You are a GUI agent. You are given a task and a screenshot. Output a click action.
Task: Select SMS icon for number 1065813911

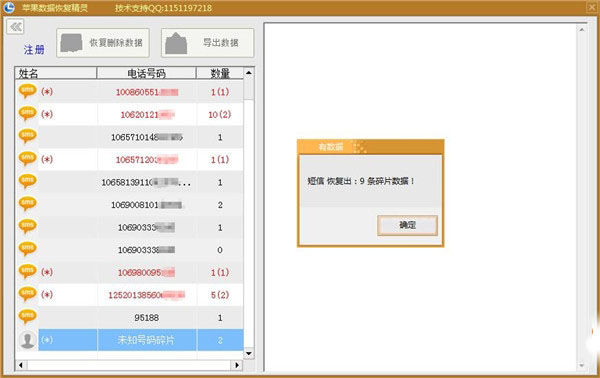tap(28, 182)
